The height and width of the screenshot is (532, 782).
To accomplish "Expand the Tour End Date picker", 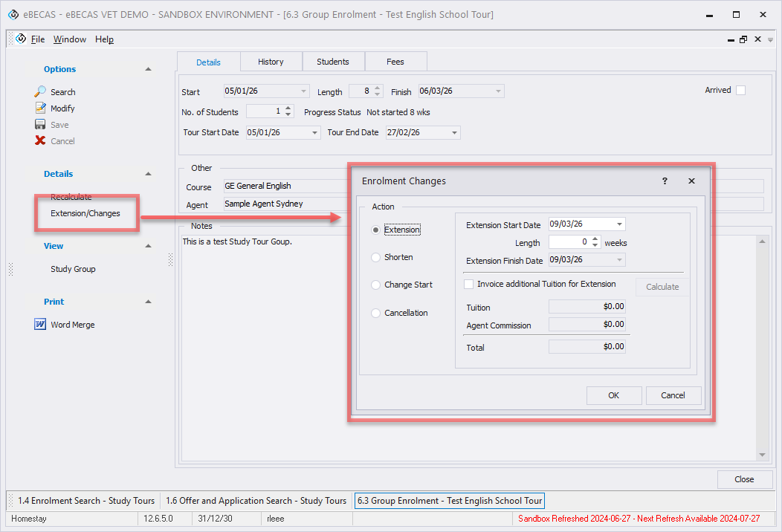I will coord(453,133).
